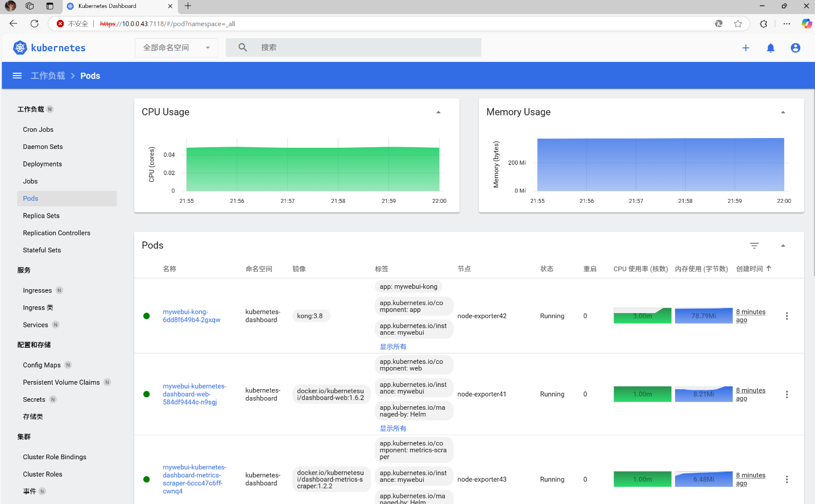Open the Copilot icon in browser
Image resolution: width=815 pixels, height=504 pixels.
pyautogui.click(x=806, y=24)
